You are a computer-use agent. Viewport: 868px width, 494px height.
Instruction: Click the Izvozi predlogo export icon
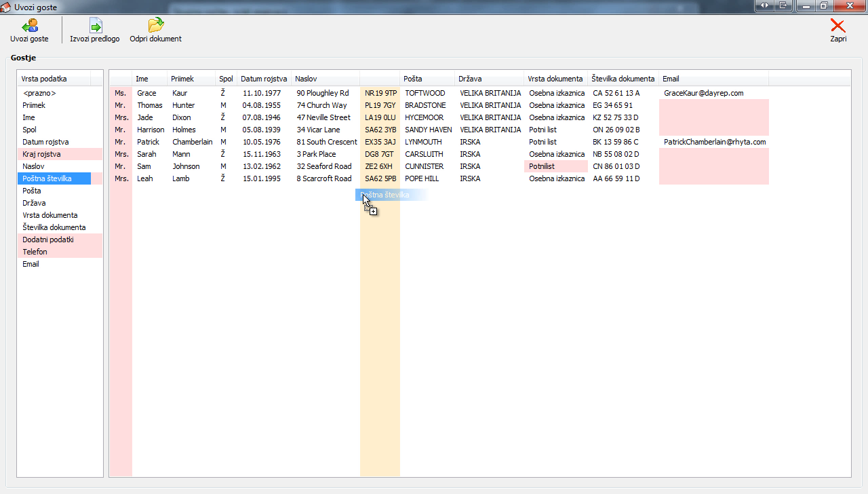(95, 26)
